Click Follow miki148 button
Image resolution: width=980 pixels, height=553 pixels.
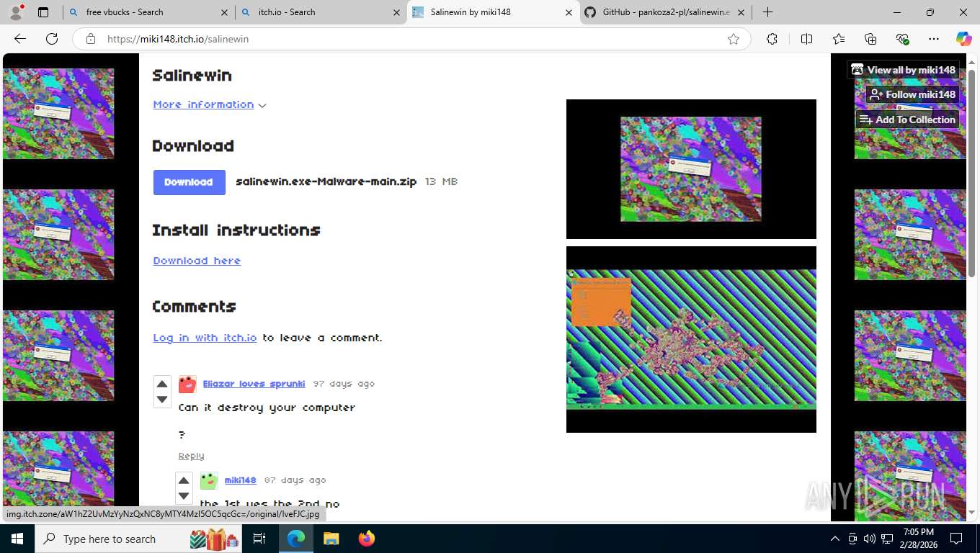pos(913,94)
